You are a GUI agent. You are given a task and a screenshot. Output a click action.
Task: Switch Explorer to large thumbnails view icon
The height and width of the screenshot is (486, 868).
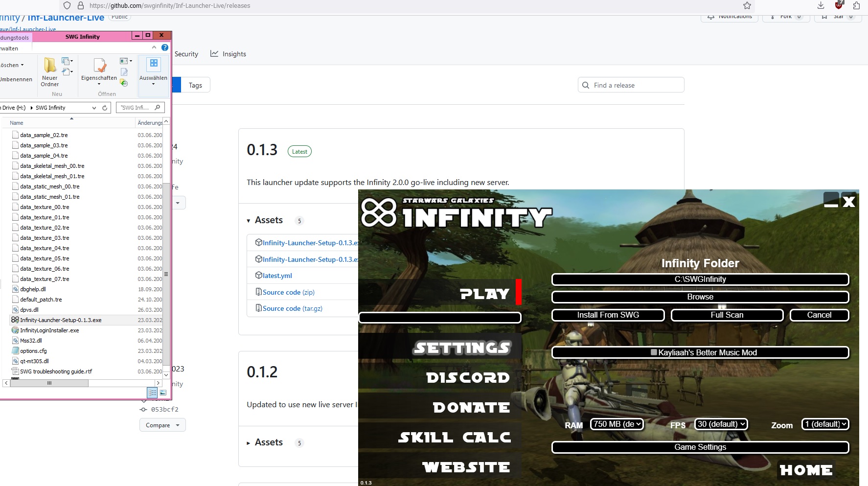(x=163, y=393)
